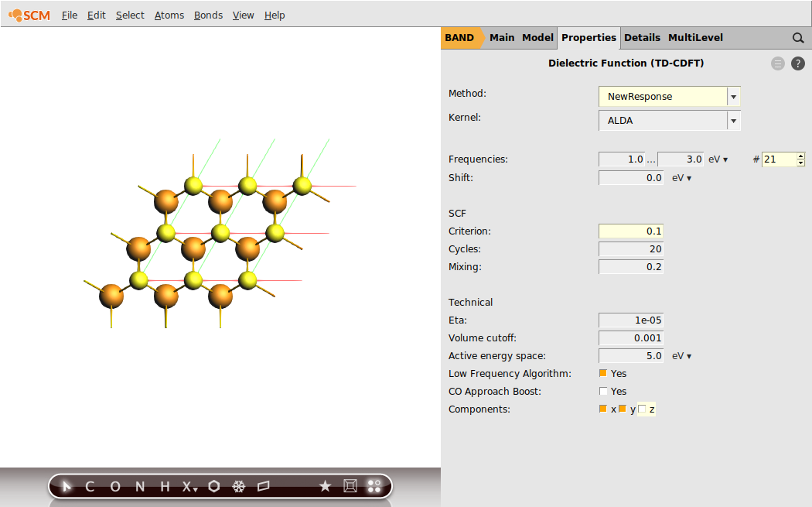Viewport: 812px width, 507px height.
Task: Select the pointer tool in the molecule toolbar
Action: (65, 486)
